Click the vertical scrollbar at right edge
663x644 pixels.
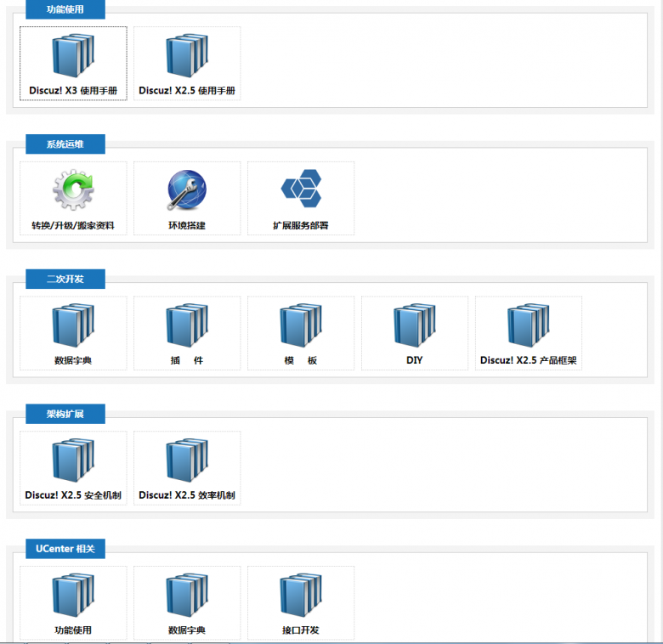[660, 321]
